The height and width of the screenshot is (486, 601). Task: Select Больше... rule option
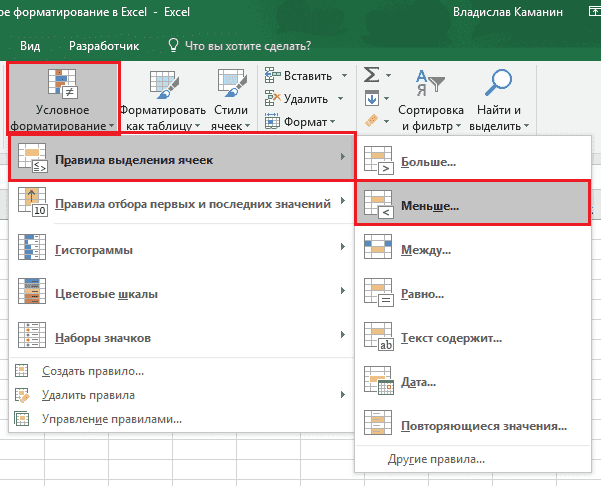(x=473, y=159)
